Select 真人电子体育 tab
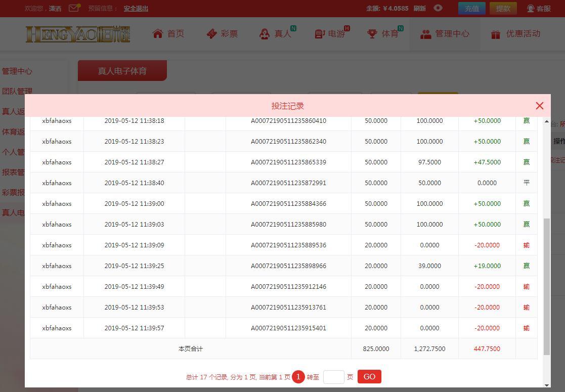This screenshot has width=565, height=392. (x=122, y=71)
